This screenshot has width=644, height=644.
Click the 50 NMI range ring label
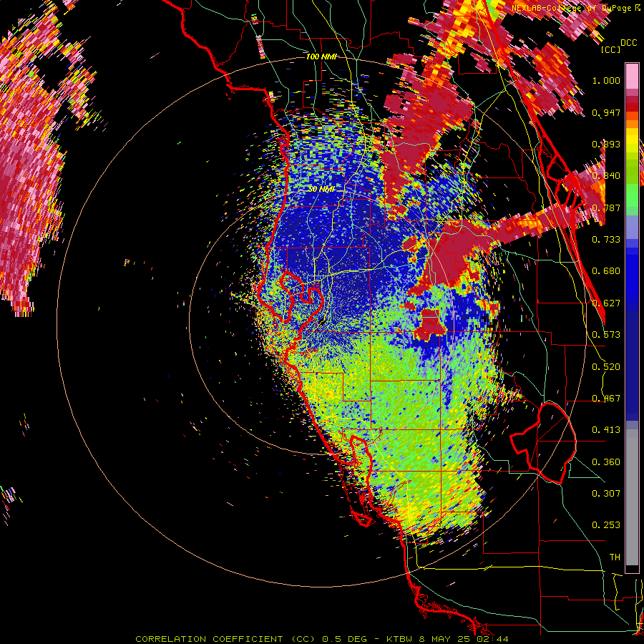click(321, 190)
